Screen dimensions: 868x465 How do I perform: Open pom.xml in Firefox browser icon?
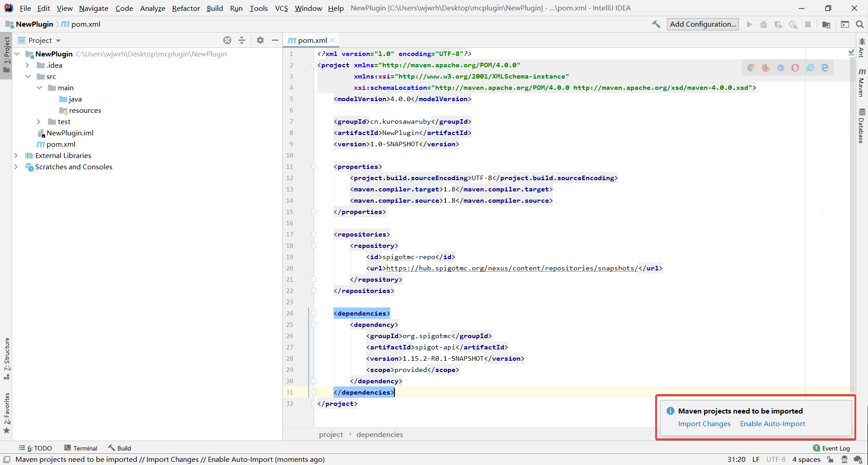[766, 68]
